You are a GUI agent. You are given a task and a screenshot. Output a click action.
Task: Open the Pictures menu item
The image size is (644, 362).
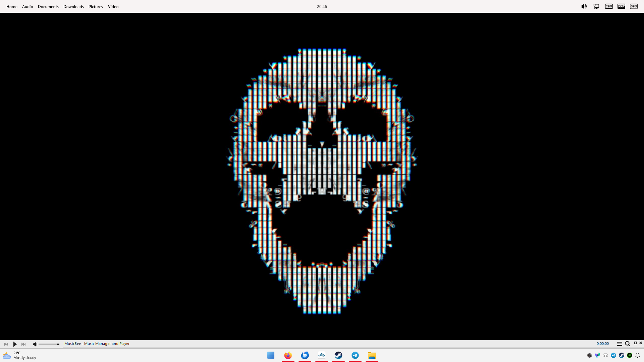click(96, 7)
